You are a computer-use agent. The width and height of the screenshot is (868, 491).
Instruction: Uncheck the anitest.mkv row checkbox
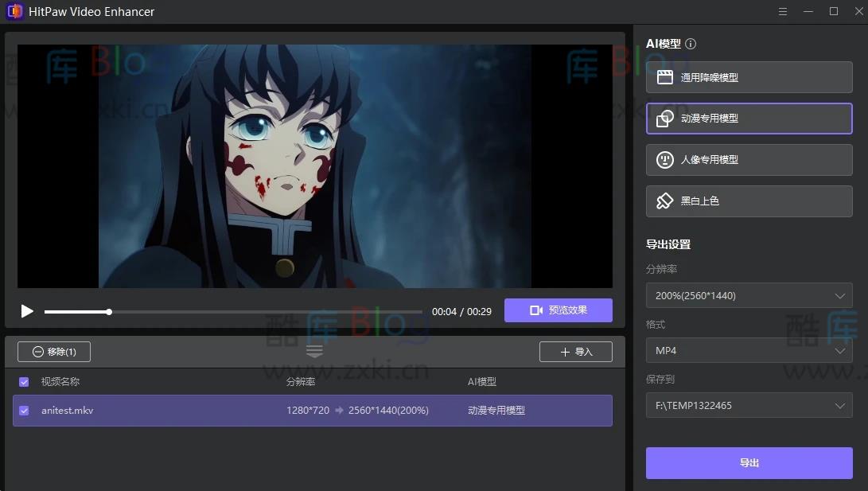coord(23,410)
